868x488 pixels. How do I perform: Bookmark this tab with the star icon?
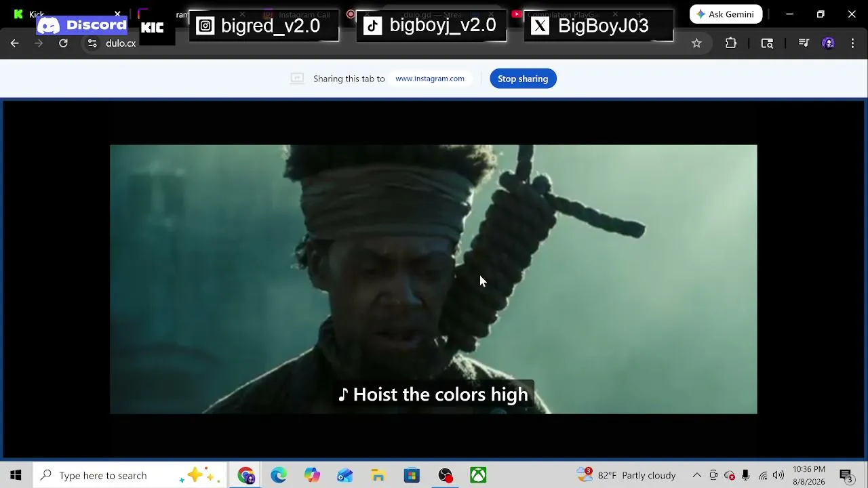696,43
